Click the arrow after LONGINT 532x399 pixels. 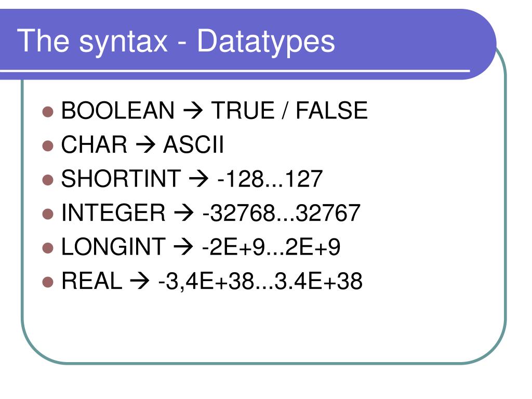coord(183,247)
